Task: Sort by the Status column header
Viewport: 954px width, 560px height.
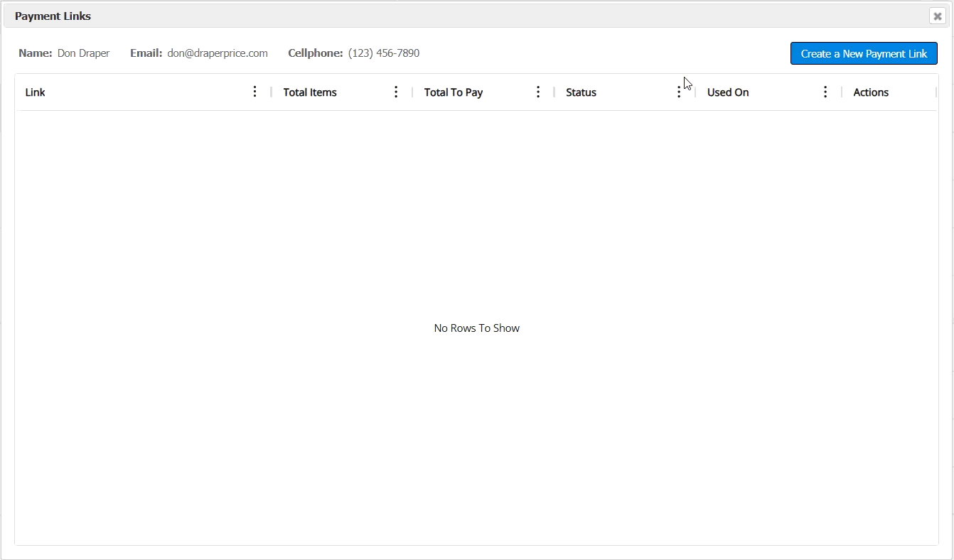Action: pos(581,92)
